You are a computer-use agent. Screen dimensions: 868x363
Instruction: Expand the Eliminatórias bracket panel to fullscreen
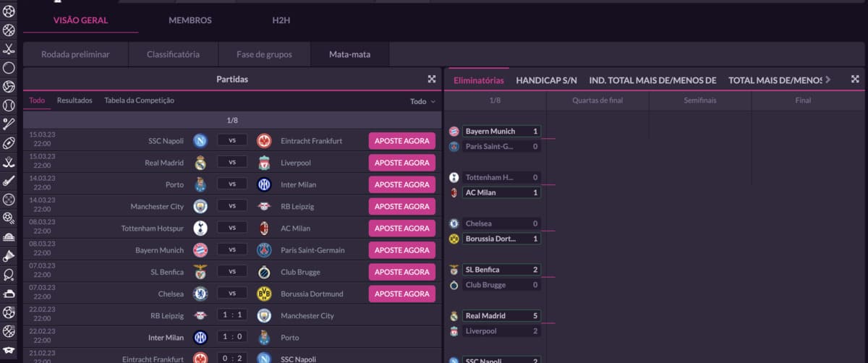click(855, 80)
